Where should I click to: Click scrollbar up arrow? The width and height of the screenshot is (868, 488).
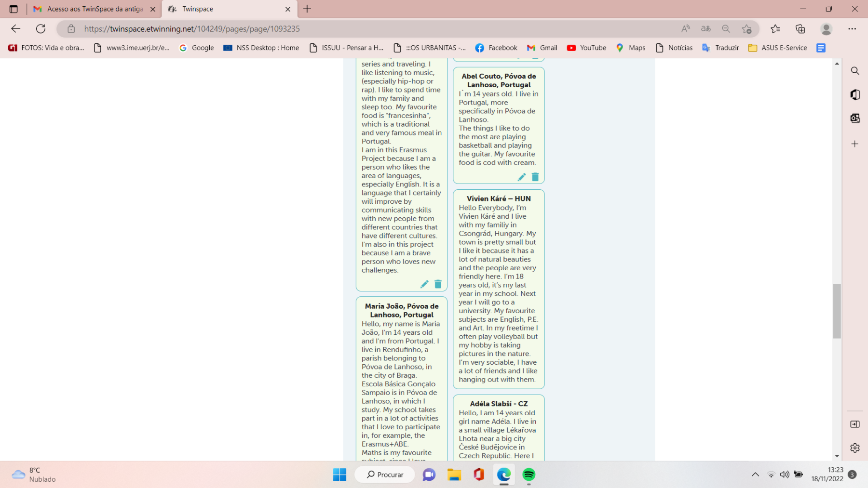[837, 64]
